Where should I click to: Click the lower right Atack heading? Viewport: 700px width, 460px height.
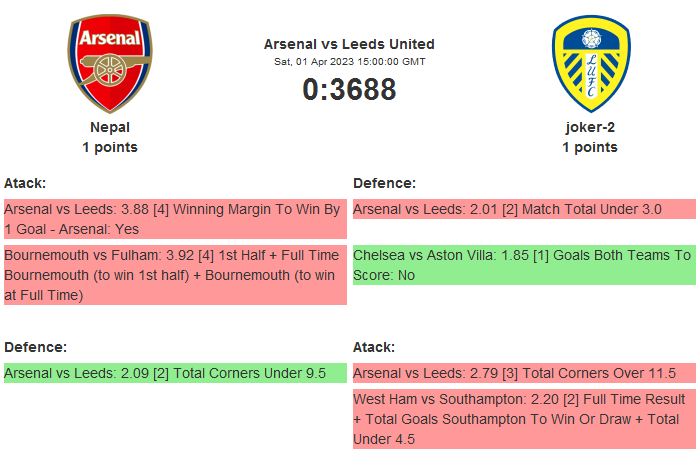pyautogui.click(x=374, y=347)
